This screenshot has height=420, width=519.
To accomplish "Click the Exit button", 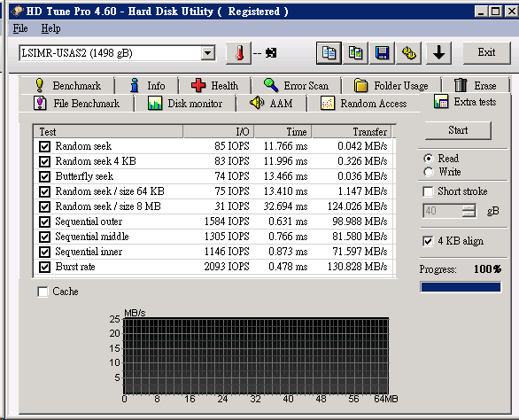I will click(486, 52).
